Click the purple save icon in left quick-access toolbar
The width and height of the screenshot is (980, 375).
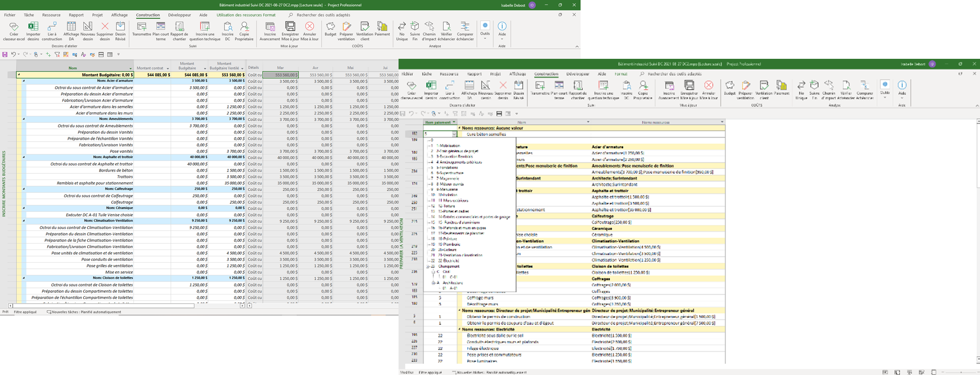pos(5,54)
